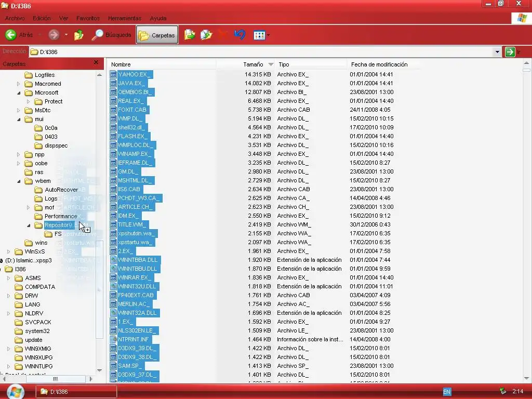Open the address bar dropdown
Viewport: 532px width, 399px height.
click(497, 52)
